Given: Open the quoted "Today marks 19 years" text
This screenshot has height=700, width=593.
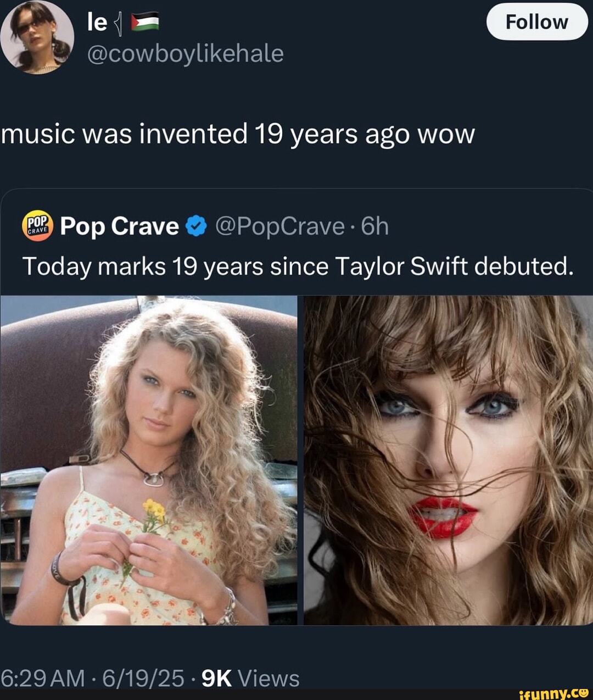Looking at the screenshot, I should pyautogui.click(x=298, y=266).
